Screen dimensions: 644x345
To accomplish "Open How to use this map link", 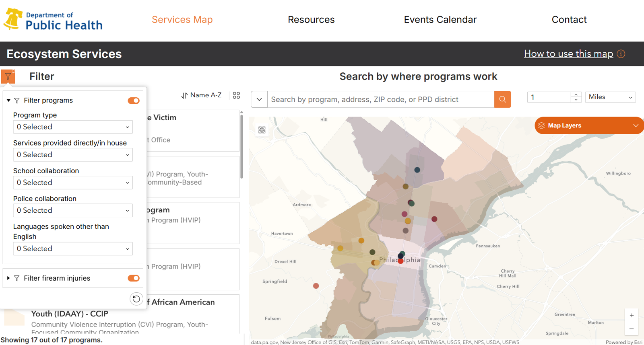I will 568,54.
